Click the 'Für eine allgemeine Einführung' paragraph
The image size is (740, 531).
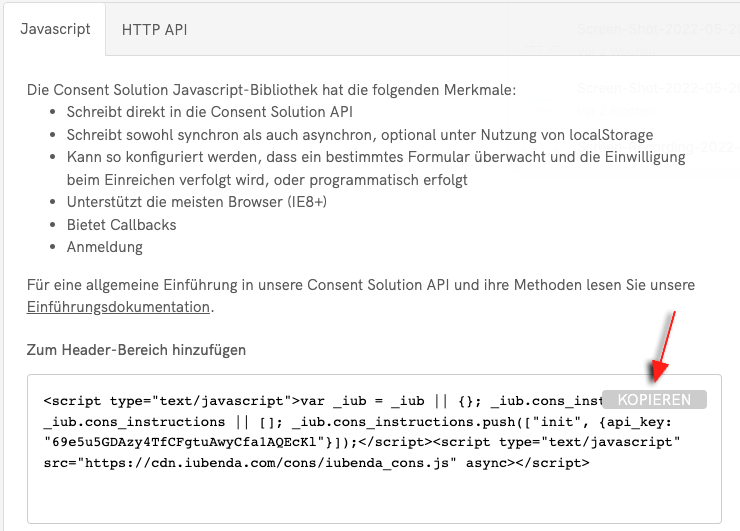[360, 285]
